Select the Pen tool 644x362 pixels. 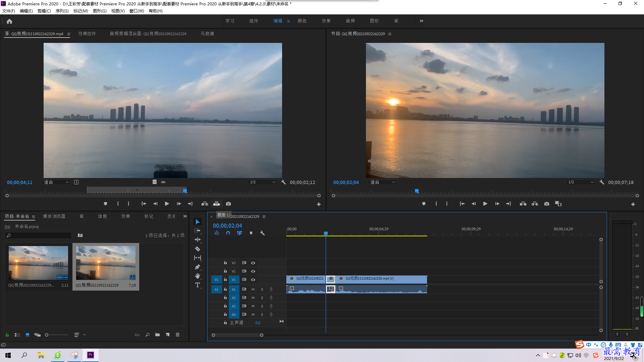coord(198,267)
